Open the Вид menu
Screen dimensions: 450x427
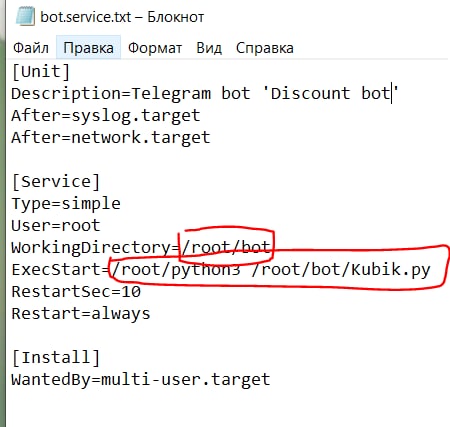209,48
